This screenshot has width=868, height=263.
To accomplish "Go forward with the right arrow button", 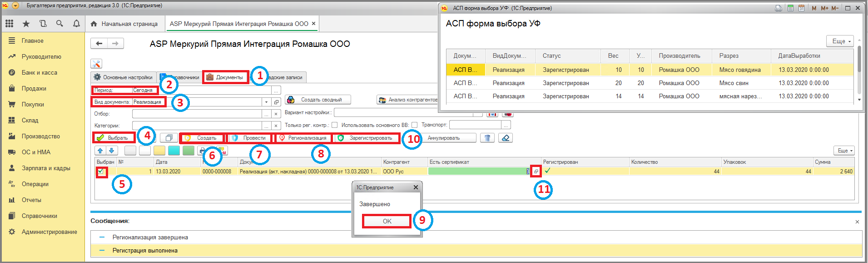I will (115, 43).
